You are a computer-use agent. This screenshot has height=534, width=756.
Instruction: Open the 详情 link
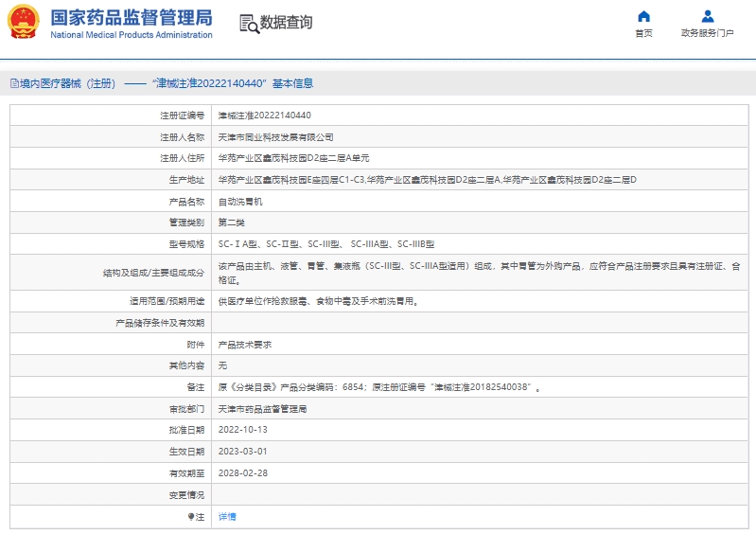(x=227, y=517)
